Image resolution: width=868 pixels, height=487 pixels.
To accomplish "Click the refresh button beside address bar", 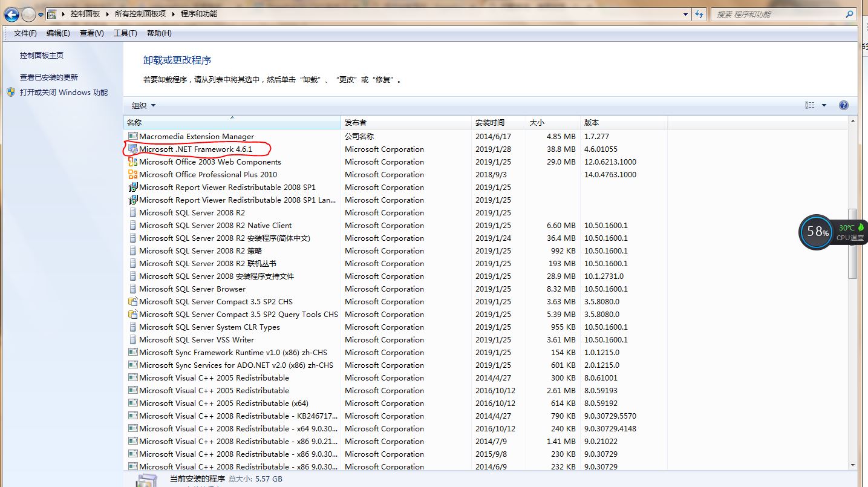I will point(700,14).
